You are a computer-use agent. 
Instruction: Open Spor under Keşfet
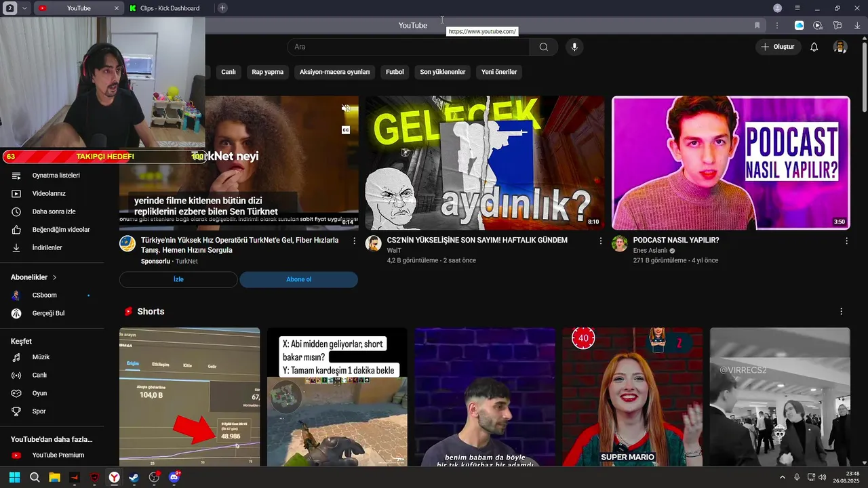click(x=39, y=411)
